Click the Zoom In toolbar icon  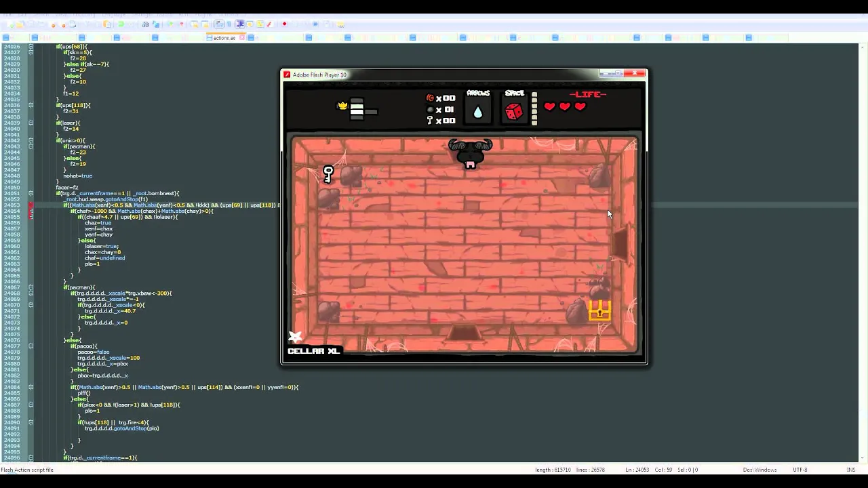(x=170, y=24)
